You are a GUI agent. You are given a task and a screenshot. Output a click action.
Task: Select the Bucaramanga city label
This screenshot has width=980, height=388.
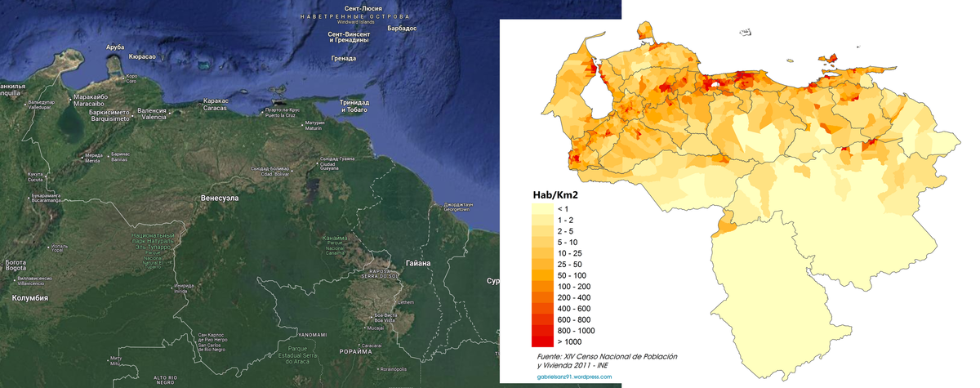46,198
